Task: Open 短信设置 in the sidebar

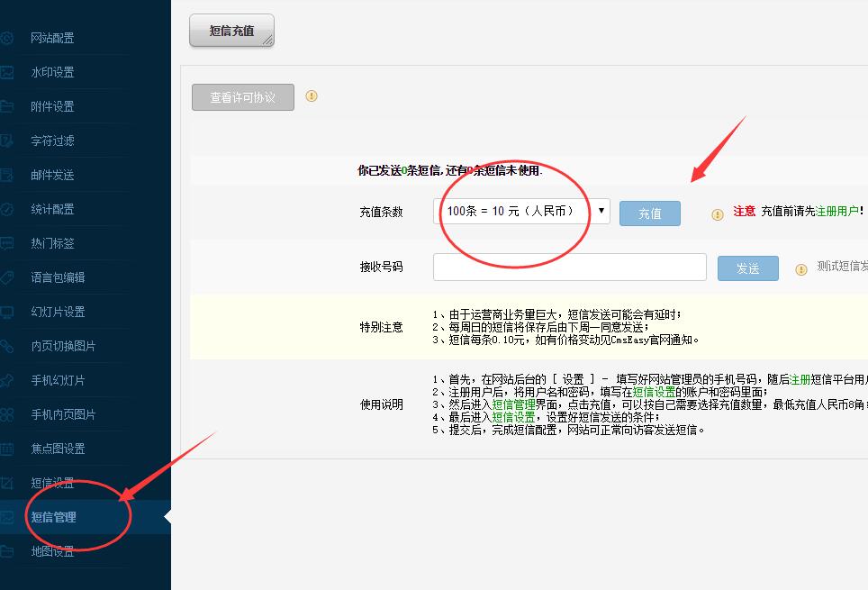Action: coord(52,483)
